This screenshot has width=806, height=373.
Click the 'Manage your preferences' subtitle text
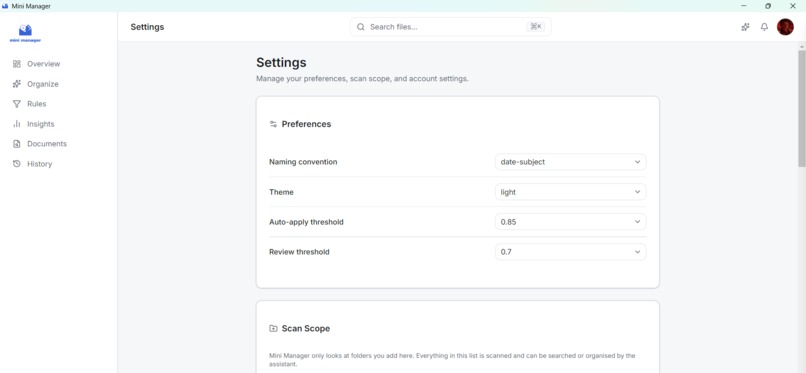coord(362,79)
